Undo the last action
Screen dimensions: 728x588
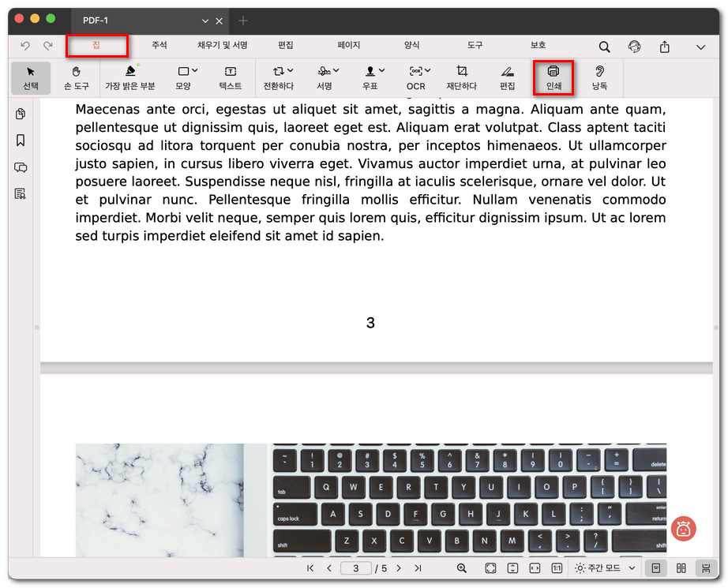(25, 46)
